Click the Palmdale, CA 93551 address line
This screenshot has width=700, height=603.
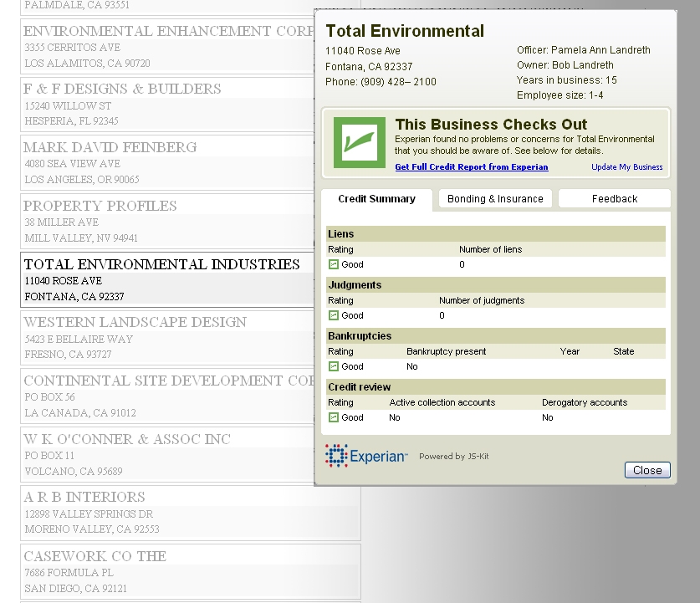[77, 5]
